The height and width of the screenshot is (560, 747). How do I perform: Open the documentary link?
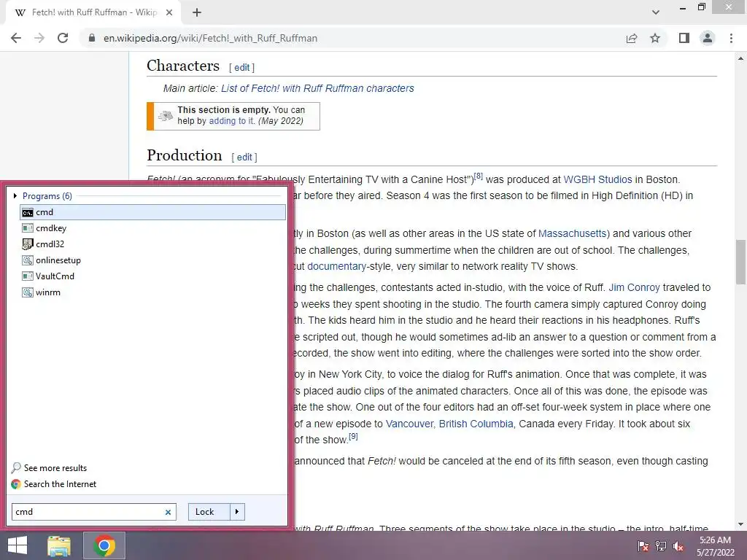tap(336, 266)
